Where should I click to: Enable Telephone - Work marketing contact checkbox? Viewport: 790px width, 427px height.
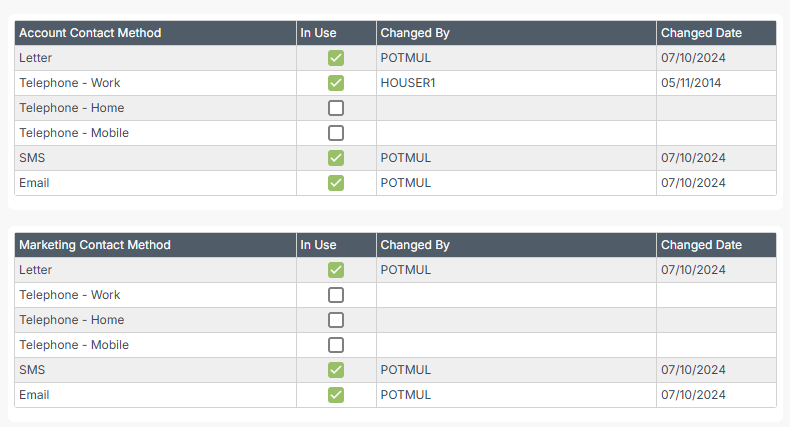click(336, 295)
